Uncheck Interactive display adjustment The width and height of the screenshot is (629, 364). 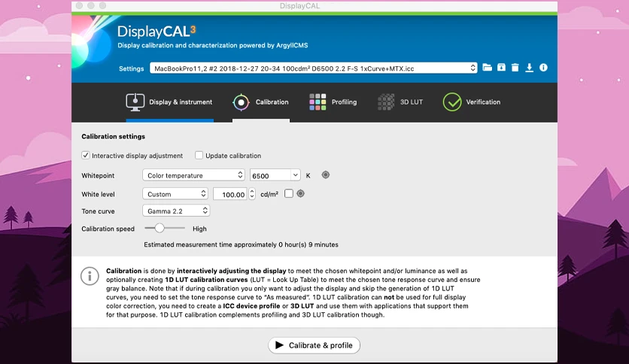pyautogui.click(x=86, y=155)
